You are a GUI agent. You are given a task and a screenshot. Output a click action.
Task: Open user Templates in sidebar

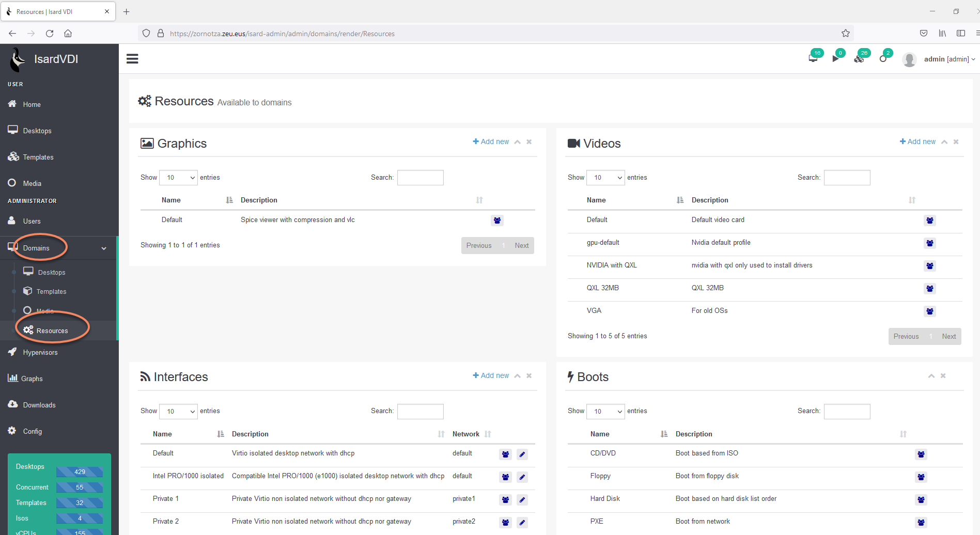(38, 157)
